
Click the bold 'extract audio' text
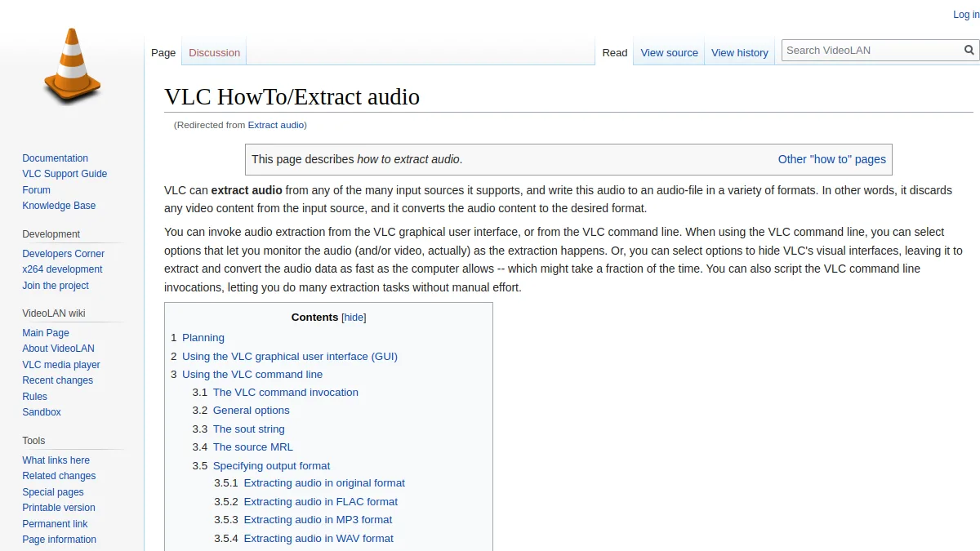(247, 190)
